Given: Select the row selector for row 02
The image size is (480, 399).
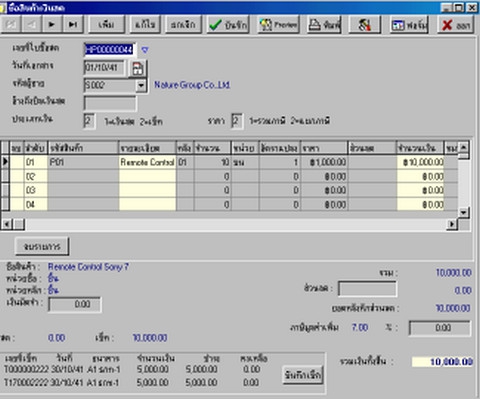Looking at the screenshot, I should 5,176.
